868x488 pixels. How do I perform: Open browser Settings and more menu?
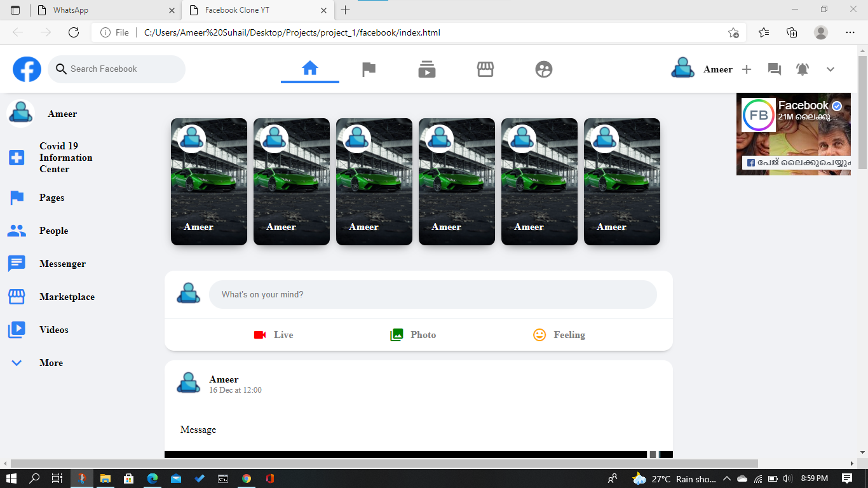pyautogui.click(x=850, y=32)
